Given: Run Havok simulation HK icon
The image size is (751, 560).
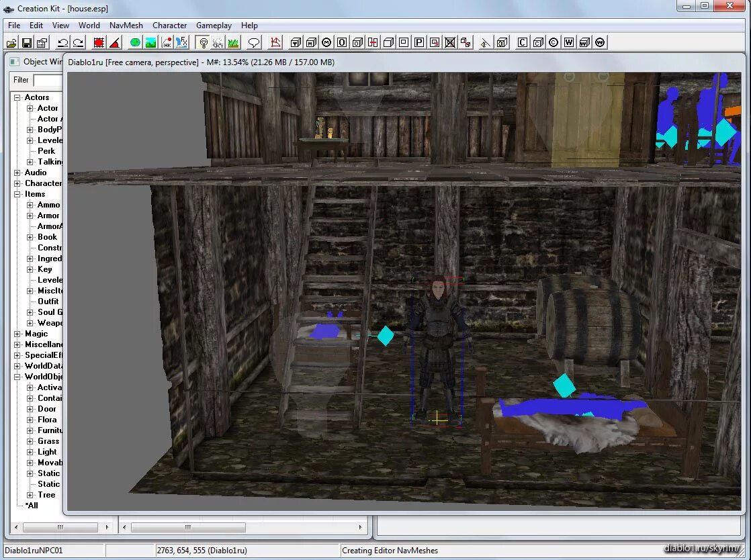Looking at the screenshot, I should (166, 42).
